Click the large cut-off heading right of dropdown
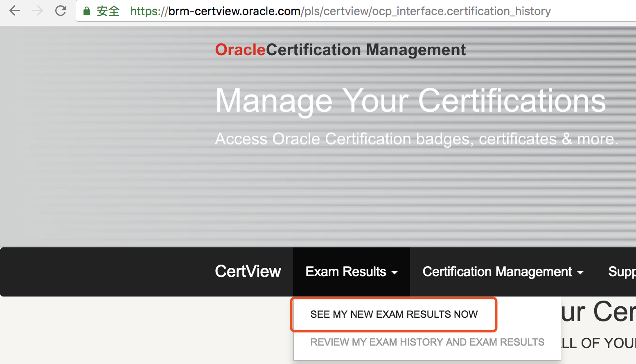The height and width of the screenshot is (364, 636). click(598, 312)
